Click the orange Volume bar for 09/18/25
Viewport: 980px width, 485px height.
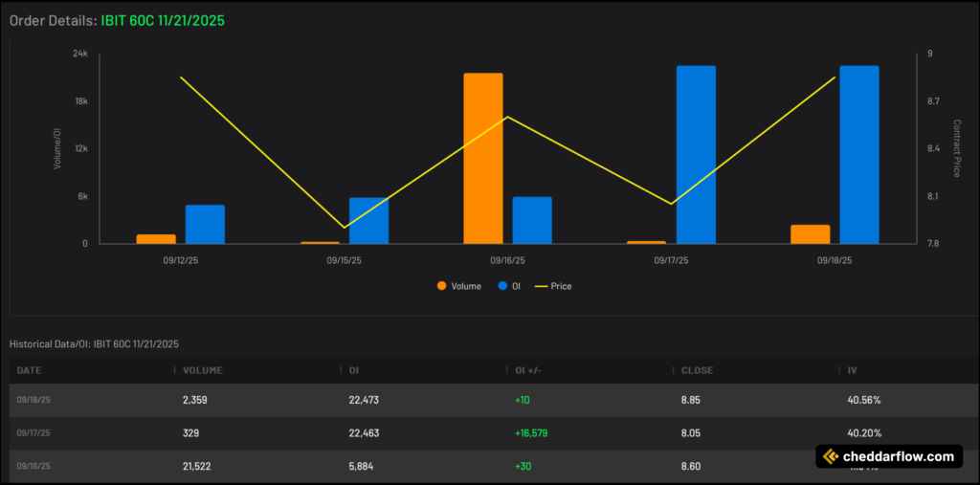(x=810, y=234)
